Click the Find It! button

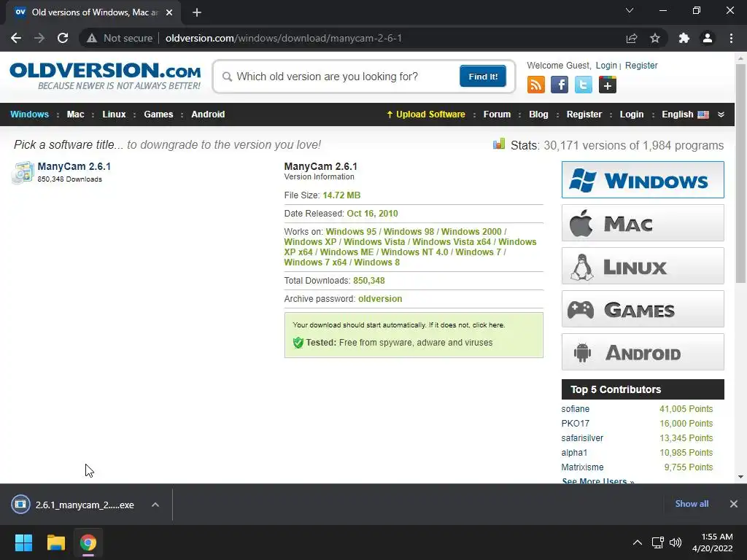[x=483, y=76]
